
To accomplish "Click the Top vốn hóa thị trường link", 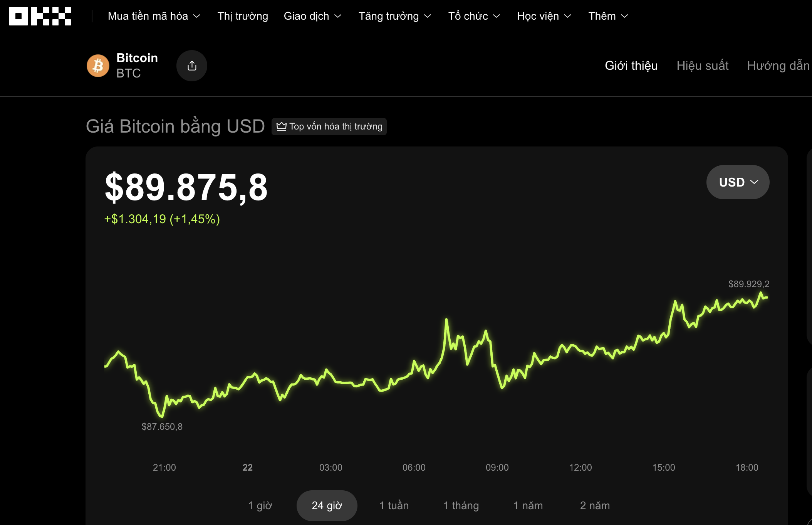I will [x=329, y=126].
